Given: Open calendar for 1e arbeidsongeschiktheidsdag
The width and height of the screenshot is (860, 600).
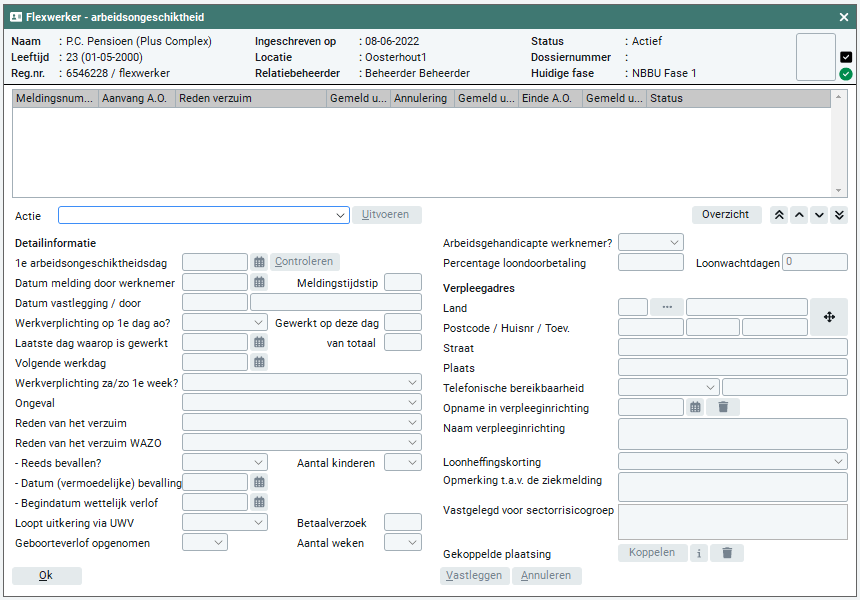Looking at the screenshot, I should (259, 262).
